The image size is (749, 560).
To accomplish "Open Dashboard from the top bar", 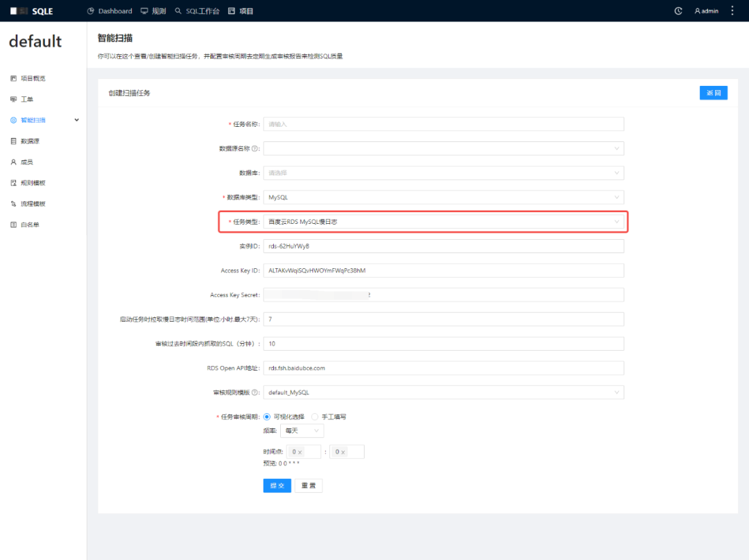I will 110,11.
